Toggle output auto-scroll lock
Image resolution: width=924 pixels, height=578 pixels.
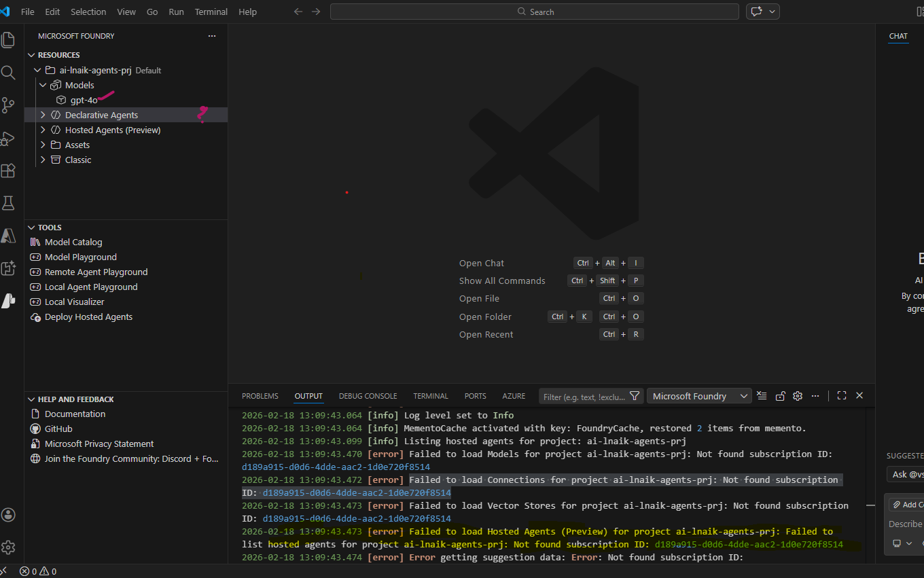780,396
